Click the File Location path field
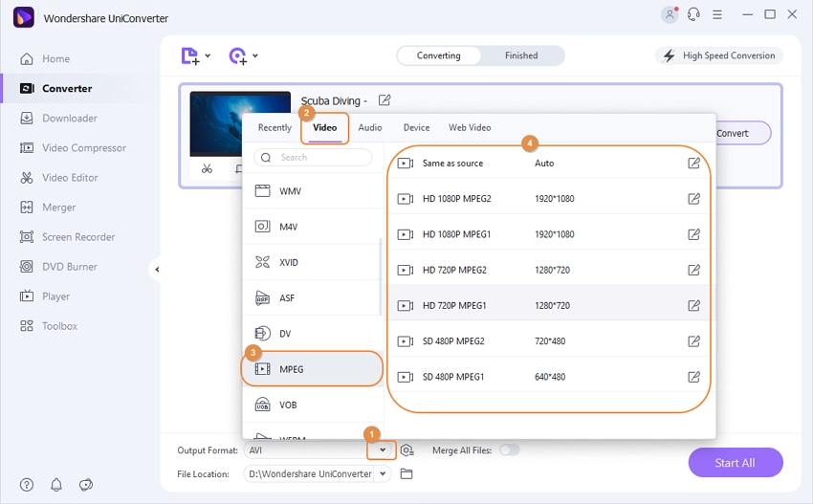This screenshot has width=813, height=504. tap(310, 474)
